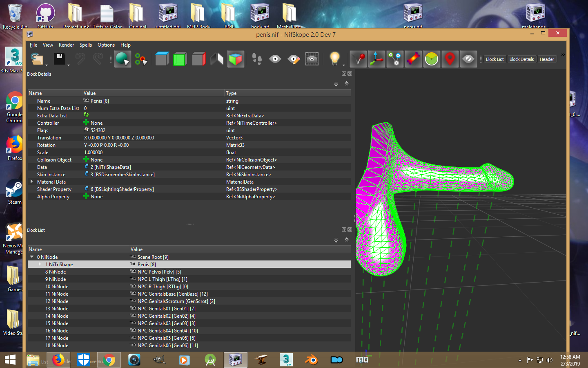The height and width of the screenshot is (368, 588).
Task: Toggle the silenced eye visibility icon
Action: pyautogui.click(x=468, y=59)
